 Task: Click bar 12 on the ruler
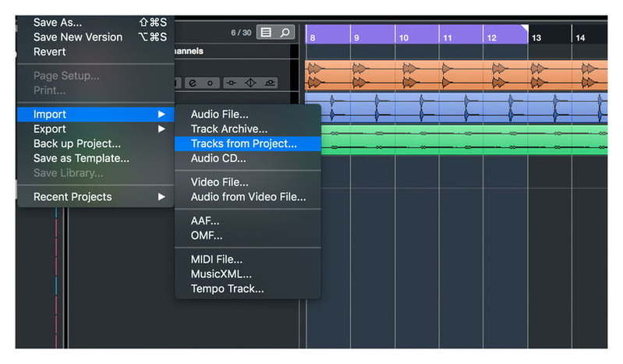[x=492, y=37]
